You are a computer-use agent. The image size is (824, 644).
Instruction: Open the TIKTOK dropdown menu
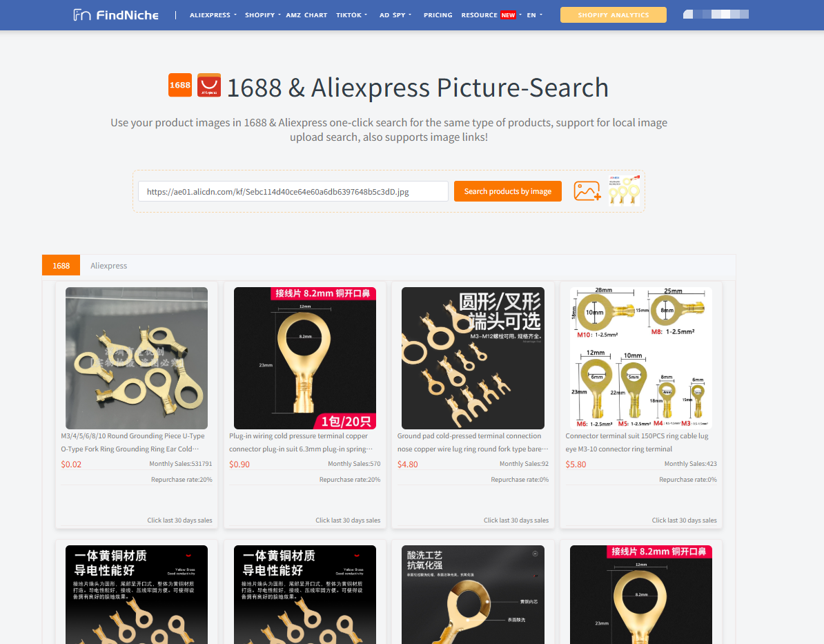pos(351,14)
